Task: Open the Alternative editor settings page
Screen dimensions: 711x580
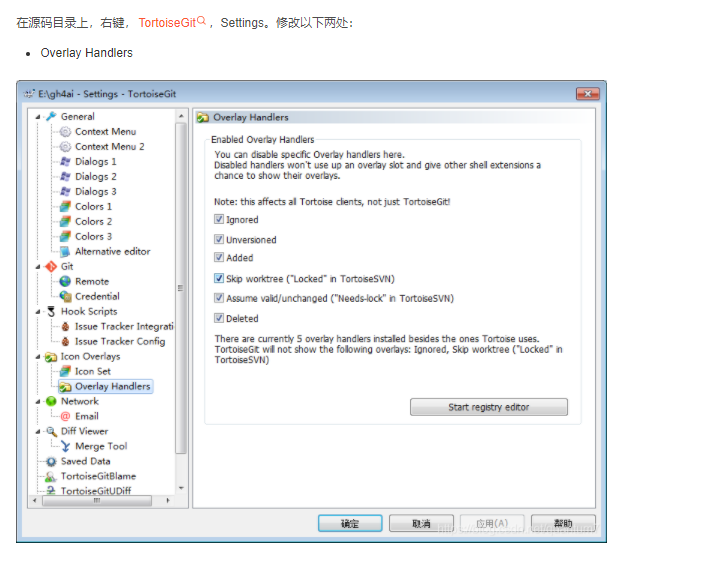Action: click(112, 251)
